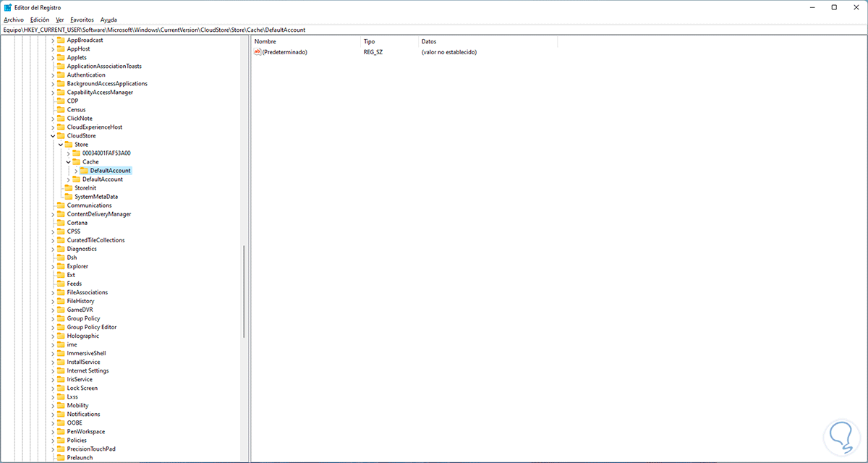Click the (valor no establecido) data cell

click(449, 52)
